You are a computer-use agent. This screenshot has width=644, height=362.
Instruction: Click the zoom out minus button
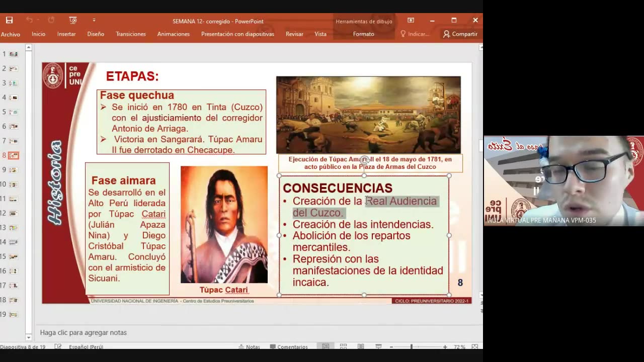[391, 347]
